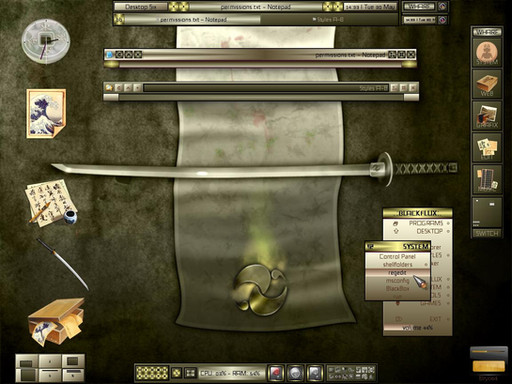This screenshot has width=512, height=384.
Task: Open the calligraphy paper and inkwell icon
Action: [51, 204]
